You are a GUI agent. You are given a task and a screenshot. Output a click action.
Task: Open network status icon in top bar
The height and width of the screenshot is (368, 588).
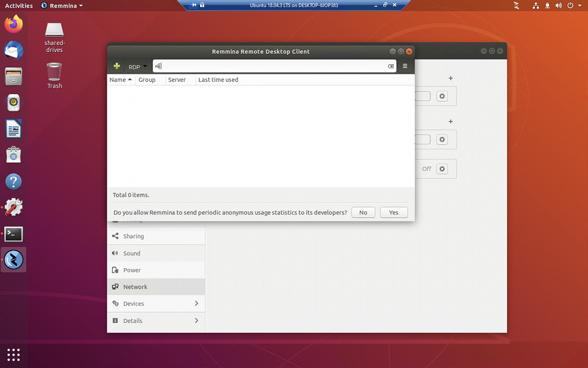(536, 5)
